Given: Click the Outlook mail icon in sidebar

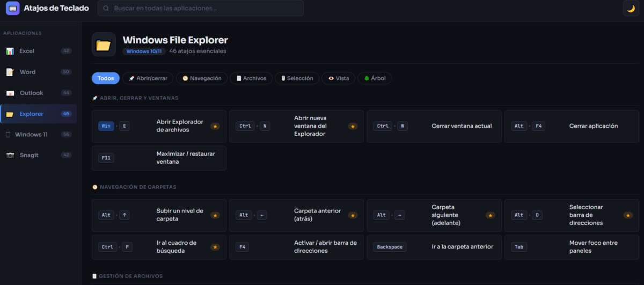Looking at the screenshot, I should 10,93.
